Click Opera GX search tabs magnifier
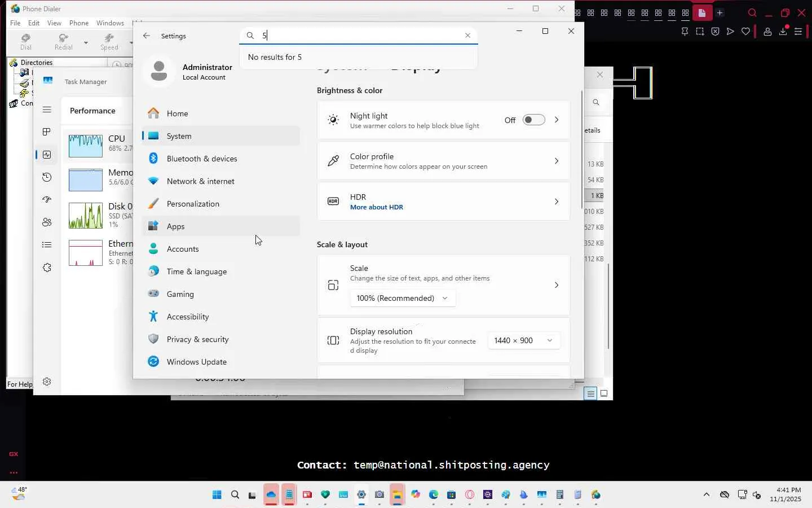Viewport: 812px width, 508px height. [752, 13]
